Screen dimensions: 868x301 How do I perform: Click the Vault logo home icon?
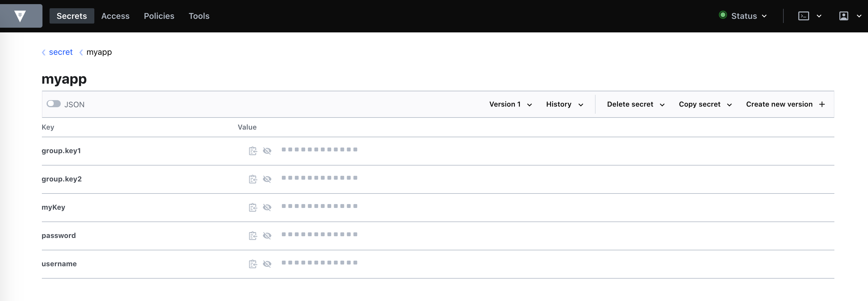click(21, 16)
